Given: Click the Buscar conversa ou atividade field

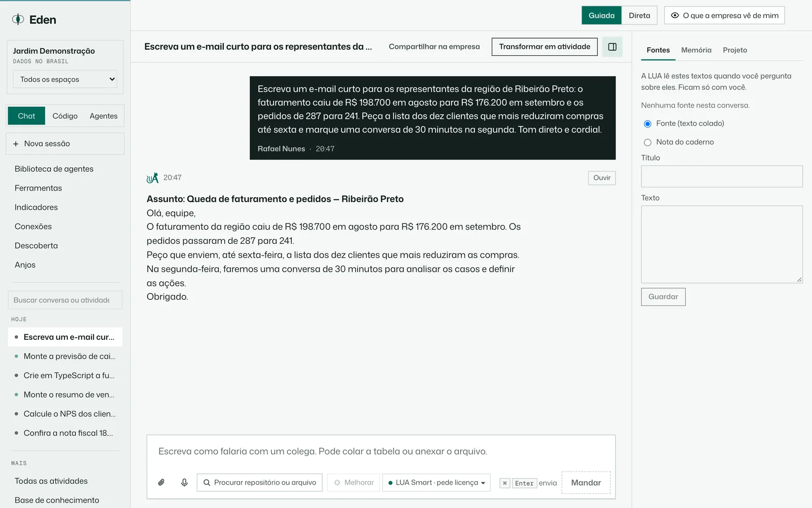Looking at the screenshot, I should point(65,300).
